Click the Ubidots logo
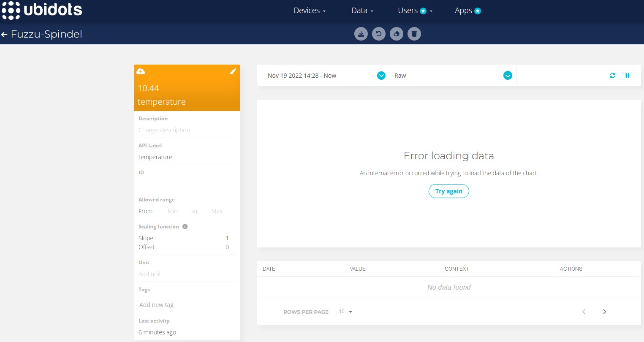Screen dimensions: 644x342 point(42,10)
